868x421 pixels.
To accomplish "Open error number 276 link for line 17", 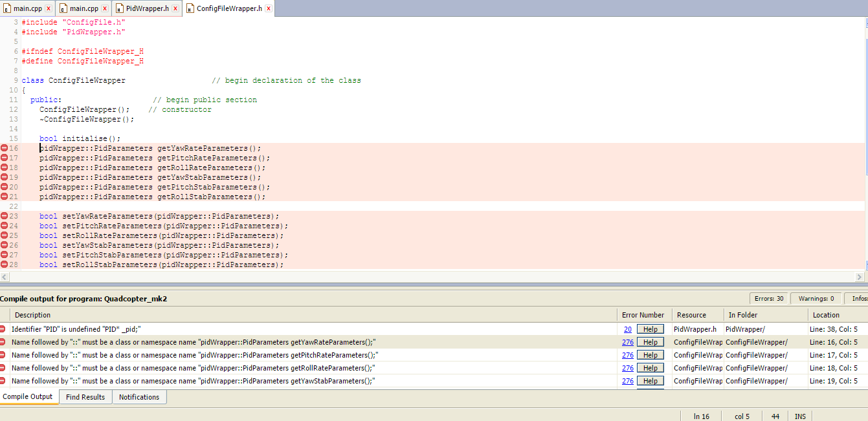I will tap(627, 355).
